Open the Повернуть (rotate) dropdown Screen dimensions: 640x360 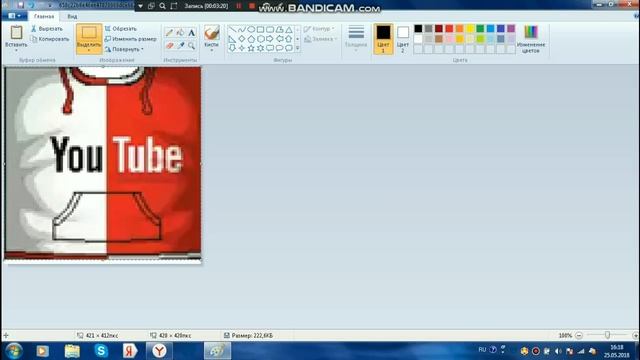124,49
